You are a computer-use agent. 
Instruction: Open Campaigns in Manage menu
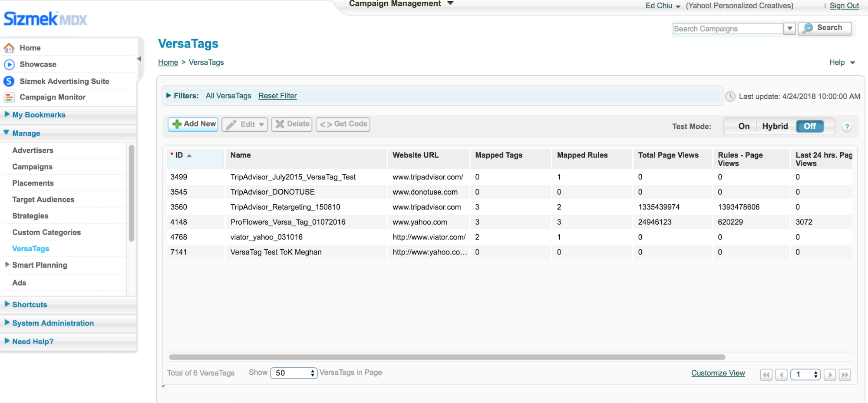(x=33, y=167)
